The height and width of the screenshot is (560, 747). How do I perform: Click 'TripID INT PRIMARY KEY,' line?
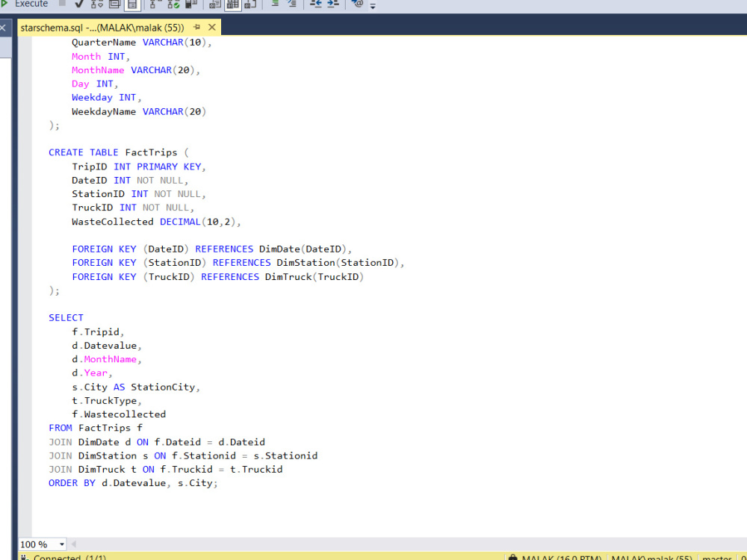click(x=139, y=167)
